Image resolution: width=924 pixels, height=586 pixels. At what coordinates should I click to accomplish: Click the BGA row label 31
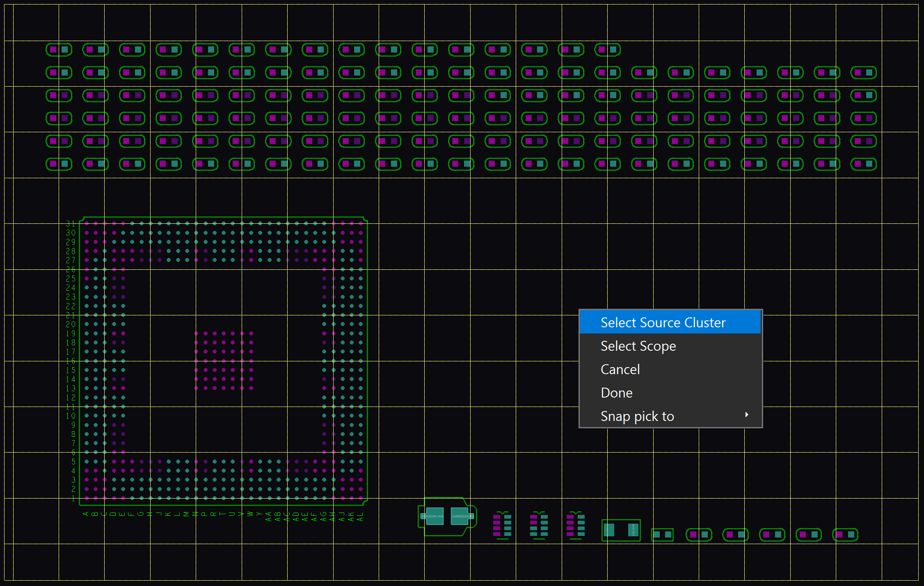pos(71,224)
